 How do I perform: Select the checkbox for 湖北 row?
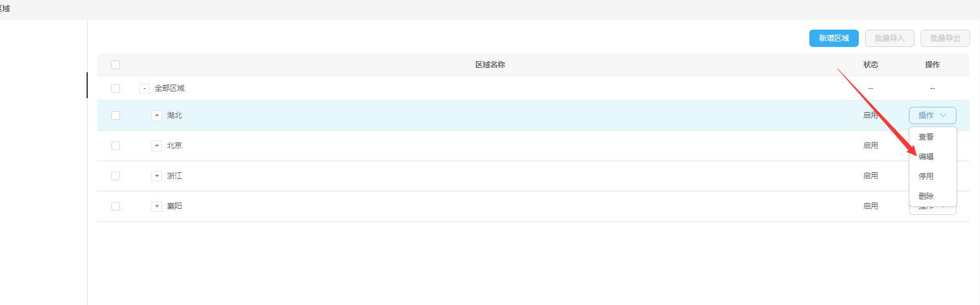(x=116, y=115)
